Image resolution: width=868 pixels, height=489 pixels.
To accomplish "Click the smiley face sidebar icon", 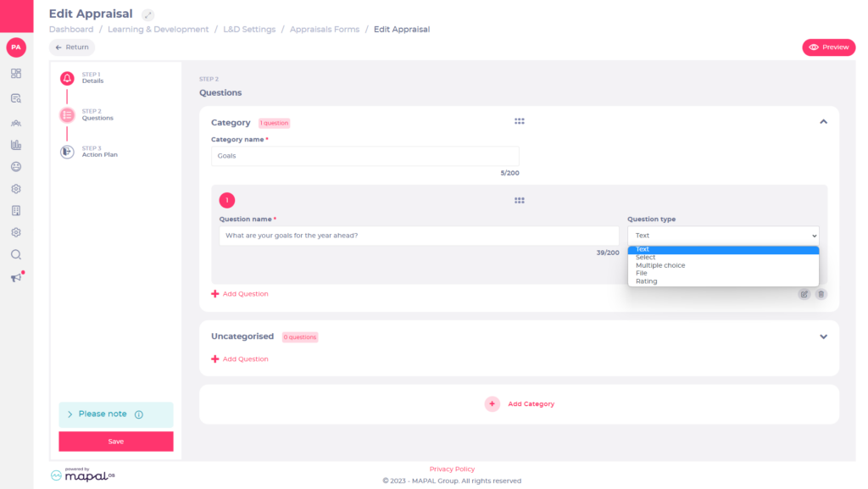I will (16, 167).
